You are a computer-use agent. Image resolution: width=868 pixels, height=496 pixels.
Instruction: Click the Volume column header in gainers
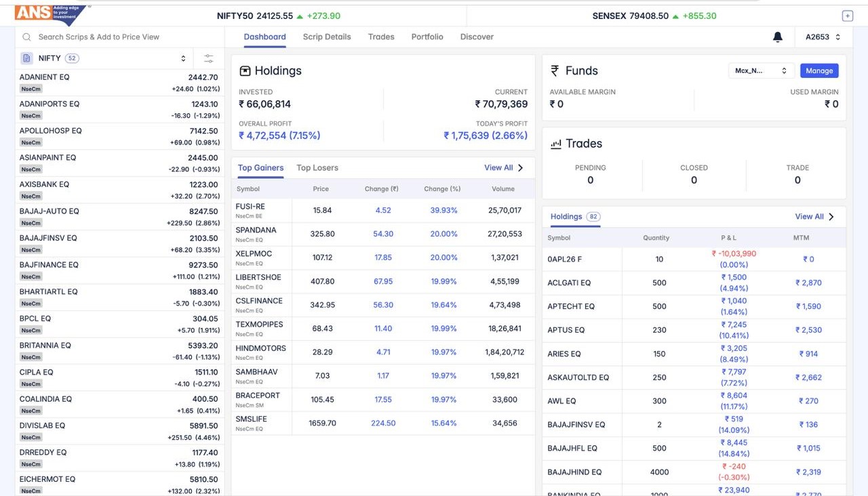click(x=503, y=189)
